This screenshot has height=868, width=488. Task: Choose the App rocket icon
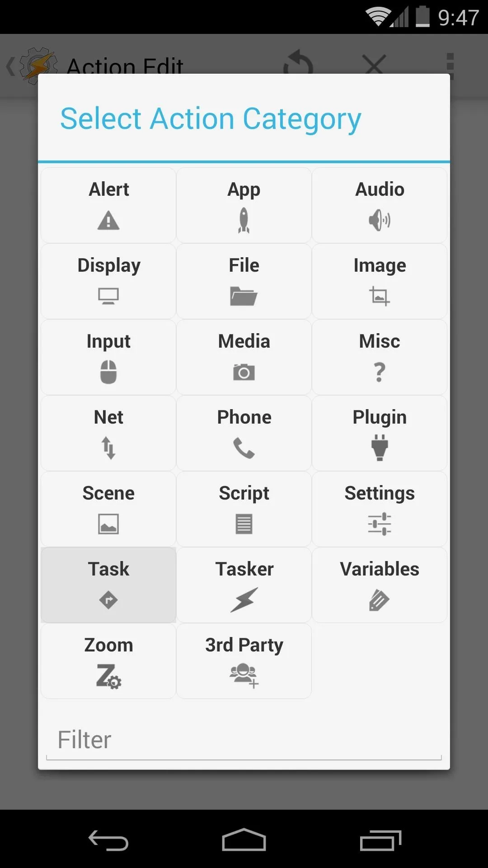244,220
